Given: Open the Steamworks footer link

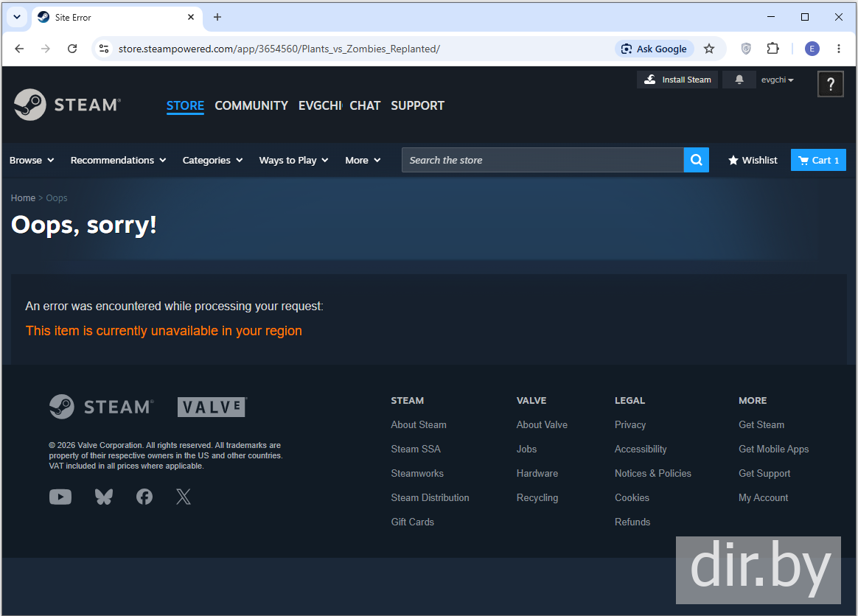Looking at the screenshot, I should 417,473.
